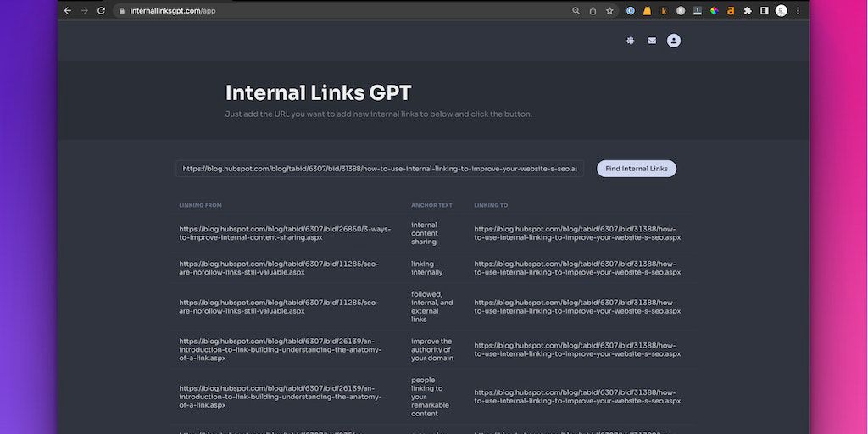Open the 3-ways-to-improve-internal-content-sharing link

pyautogui.click(x=285, y=234)
